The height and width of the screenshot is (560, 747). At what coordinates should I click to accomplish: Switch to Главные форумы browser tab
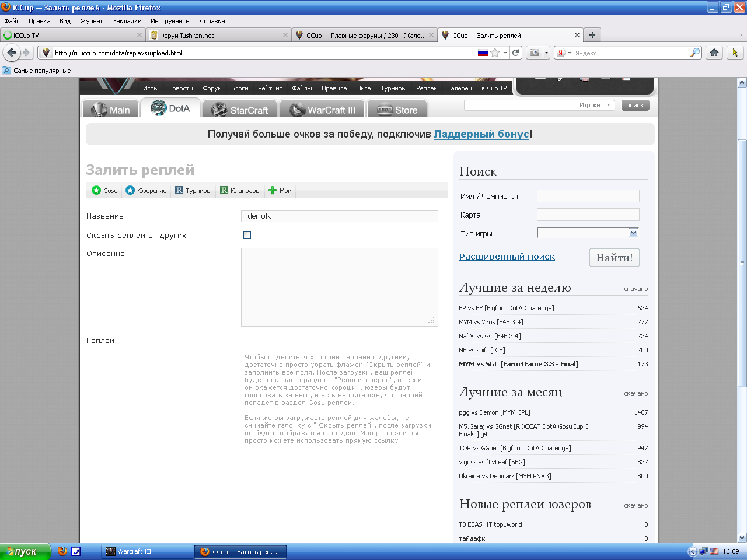coord(365,35)
